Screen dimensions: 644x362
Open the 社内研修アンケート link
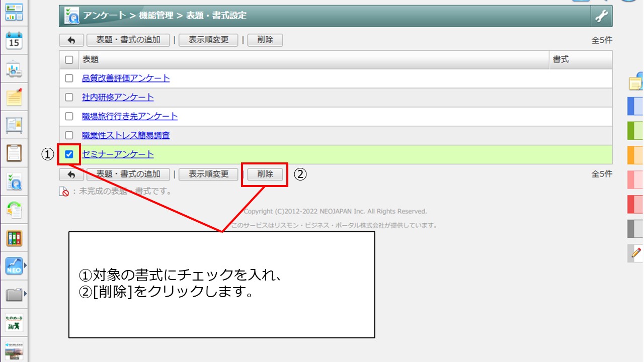(x=118, y=98)
